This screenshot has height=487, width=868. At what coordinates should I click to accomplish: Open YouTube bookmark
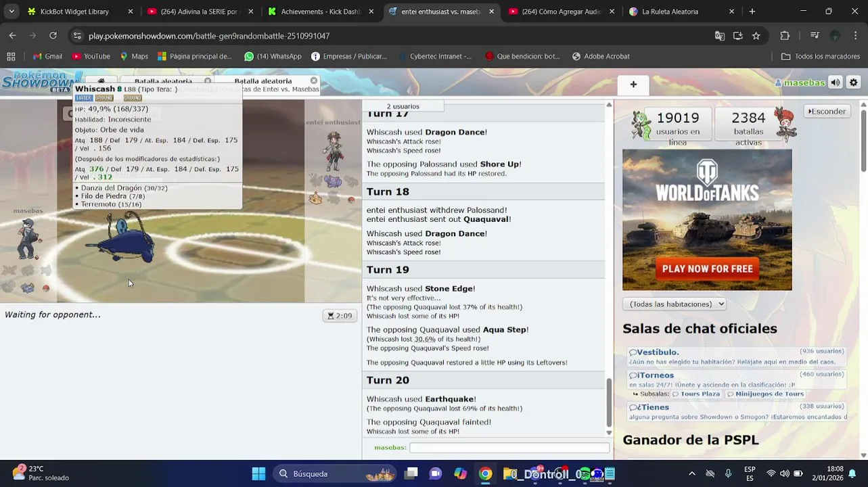point(91,56)
